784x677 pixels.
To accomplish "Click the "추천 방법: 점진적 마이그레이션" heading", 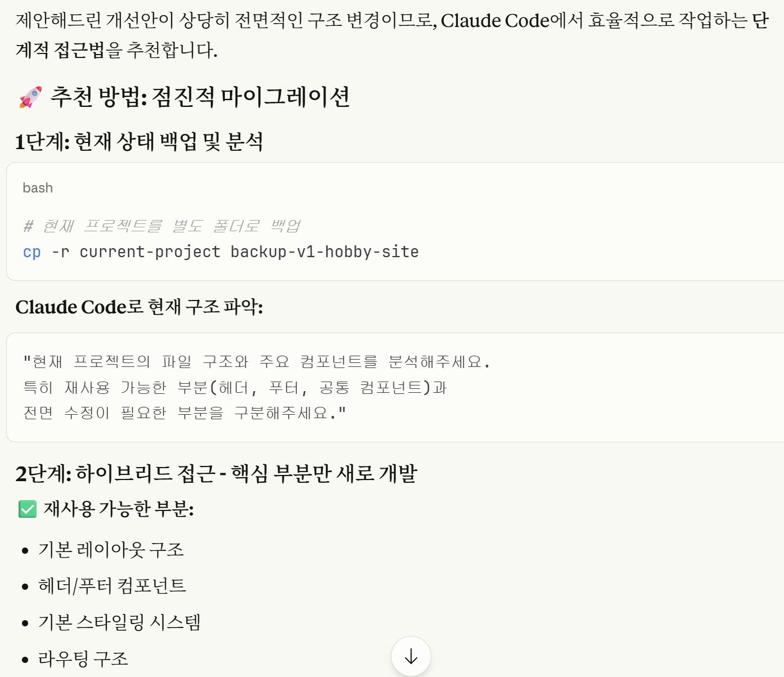I will tap(200, 97).
